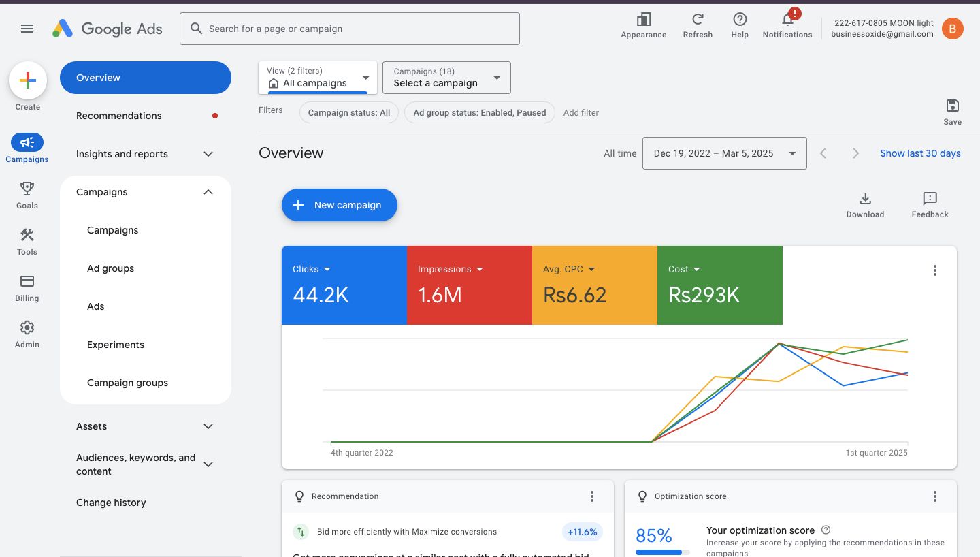Expand Insights and reports section

[x=208, y=154]
